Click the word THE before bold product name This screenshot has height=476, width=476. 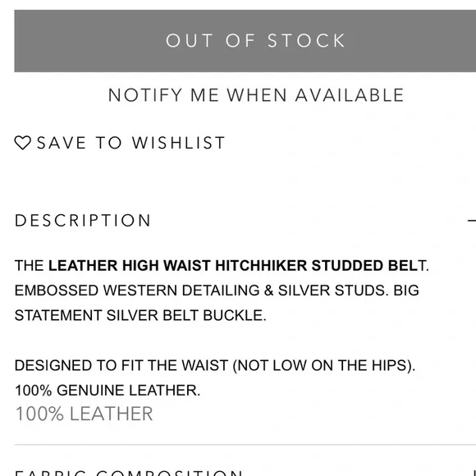(x=30, y=266)
